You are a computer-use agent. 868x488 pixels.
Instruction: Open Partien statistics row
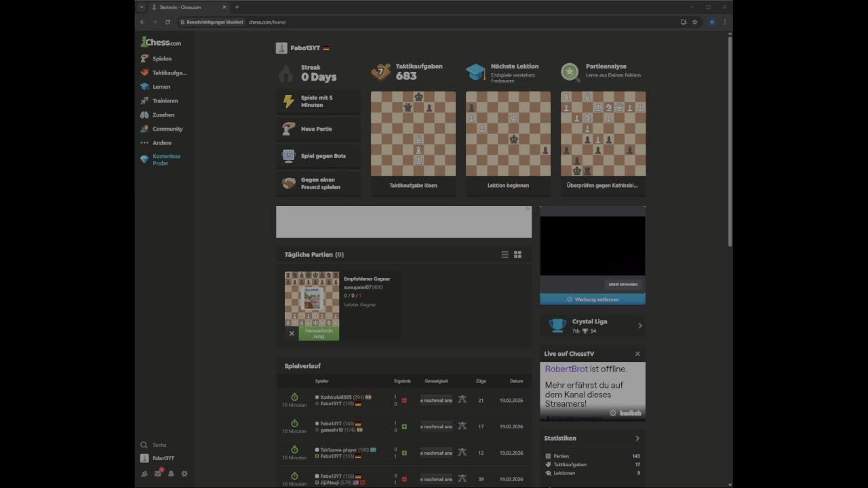click(x=593, y=456)
